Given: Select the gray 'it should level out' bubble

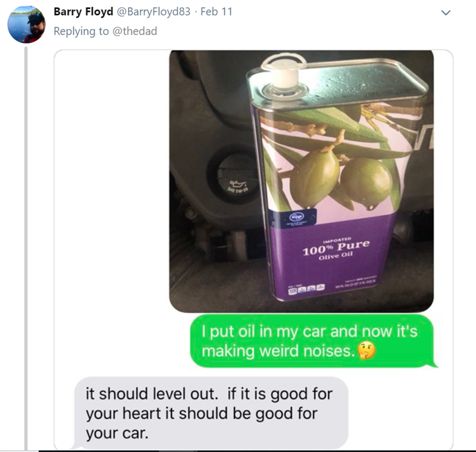Looking at the screenshot, I should [x=211, y=413].
